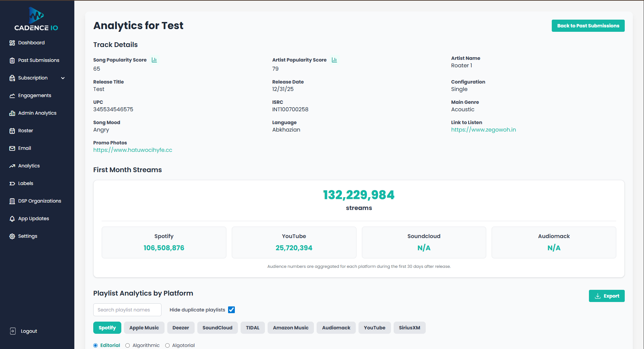Open the Promo Photos hatuwocihyfe link
Image resolution: width=644 pixels, height=349 pixels.
pos(133,150)
